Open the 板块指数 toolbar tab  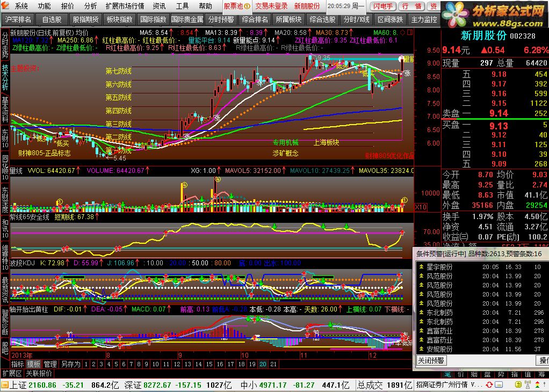coord(119,19)
